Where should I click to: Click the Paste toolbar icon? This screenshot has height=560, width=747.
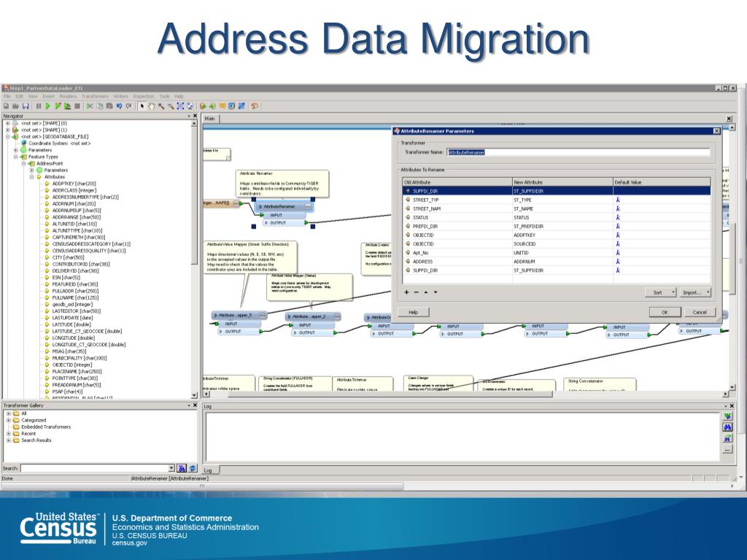click(x=109, y=106)
